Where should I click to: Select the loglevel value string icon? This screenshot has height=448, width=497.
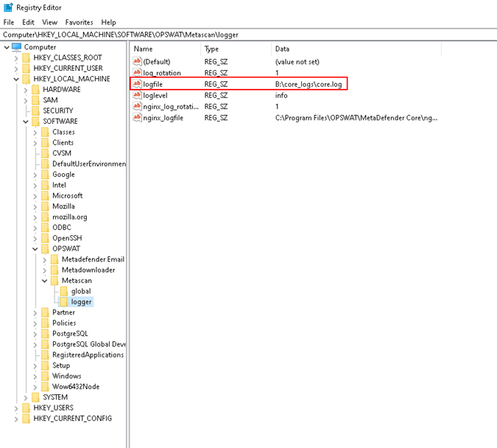pyautogui.click(x=137, y=95)
